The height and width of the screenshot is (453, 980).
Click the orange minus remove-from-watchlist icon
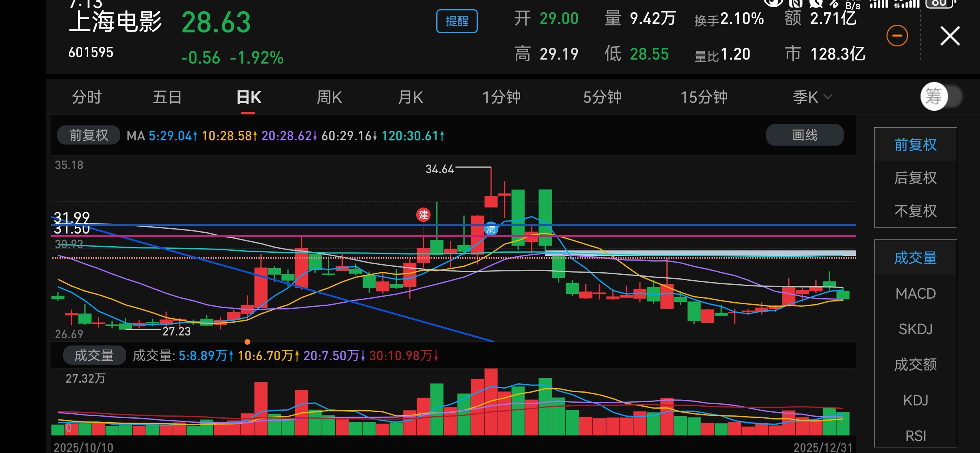(897, 36)
